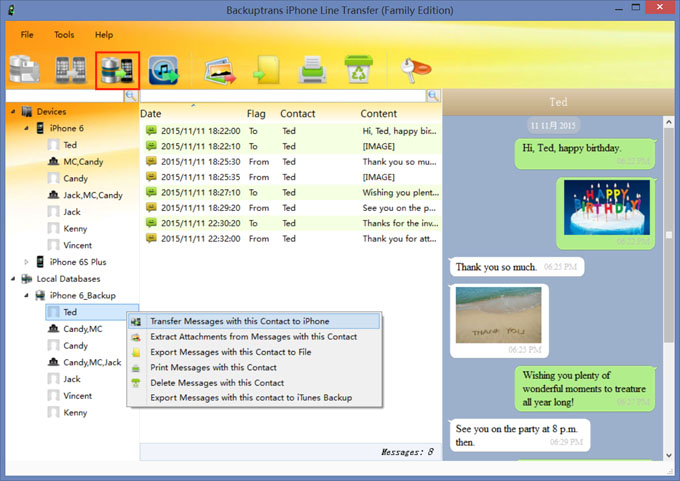
Task: Choose Export Messages with this Contact to File
Action: [254, 352]
